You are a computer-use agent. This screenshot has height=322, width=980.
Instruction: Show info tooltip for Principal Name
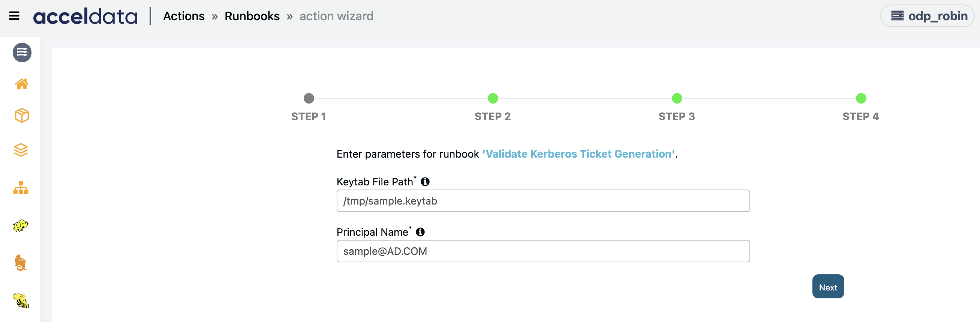420,232
